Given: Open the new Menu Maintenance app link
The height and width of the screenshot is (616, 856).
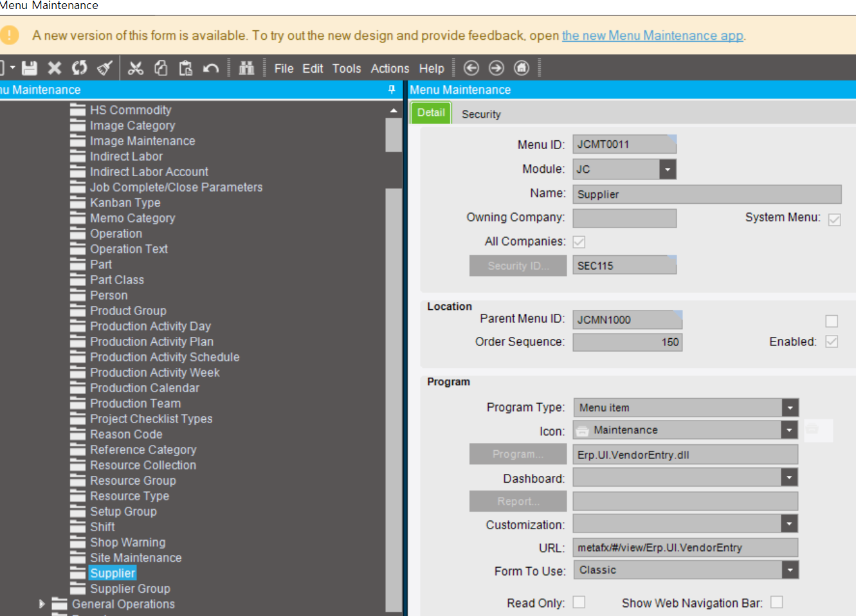Looking at the screenshot, I should point(652,35).
